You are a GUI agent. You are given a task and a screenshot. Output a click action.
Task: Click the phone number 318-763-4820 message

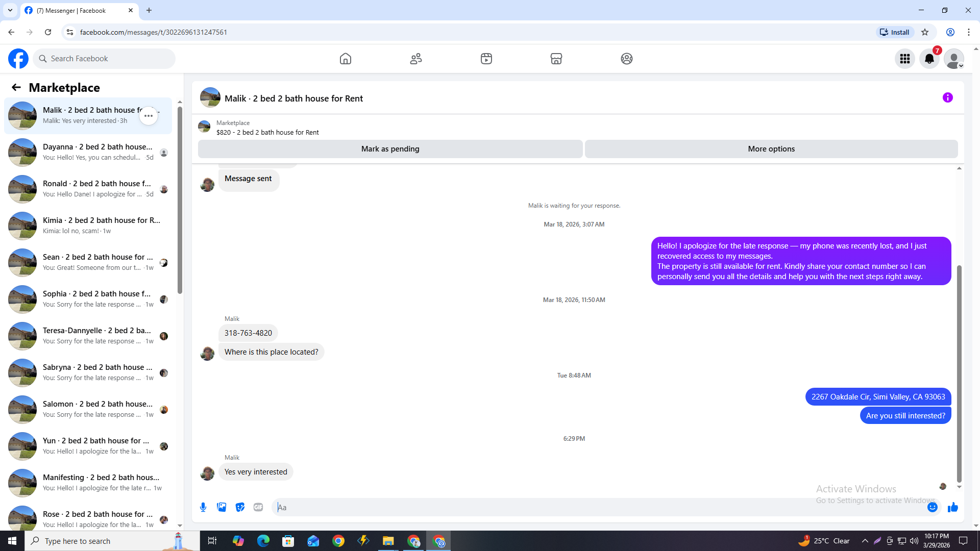point(248,333)
